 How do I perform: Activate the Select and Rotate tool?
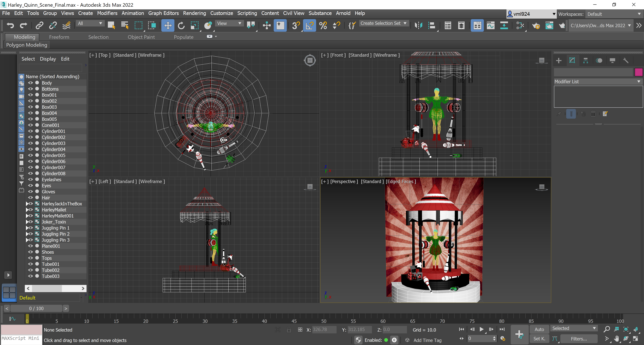pos(181,26)
